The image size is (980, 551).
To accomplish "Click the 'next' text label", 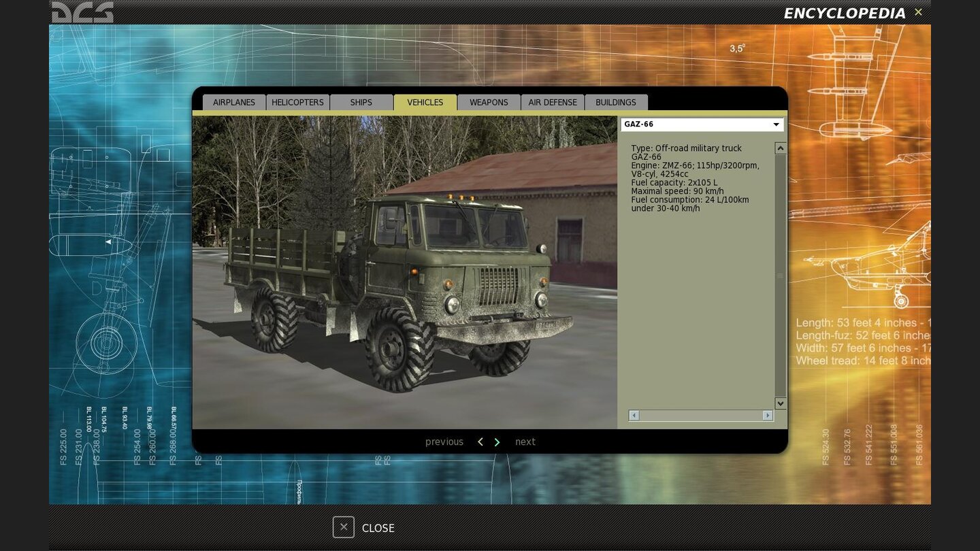I will [525, 442].
